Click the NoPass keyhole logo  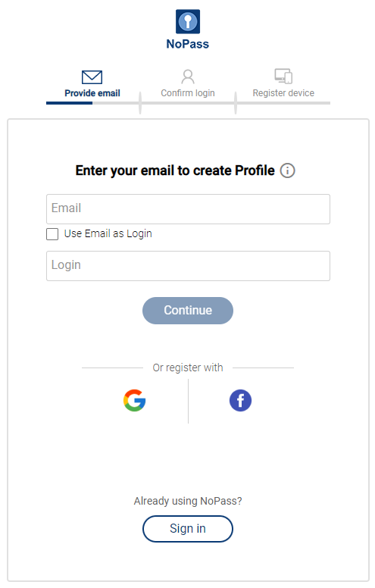click(188, 21)
